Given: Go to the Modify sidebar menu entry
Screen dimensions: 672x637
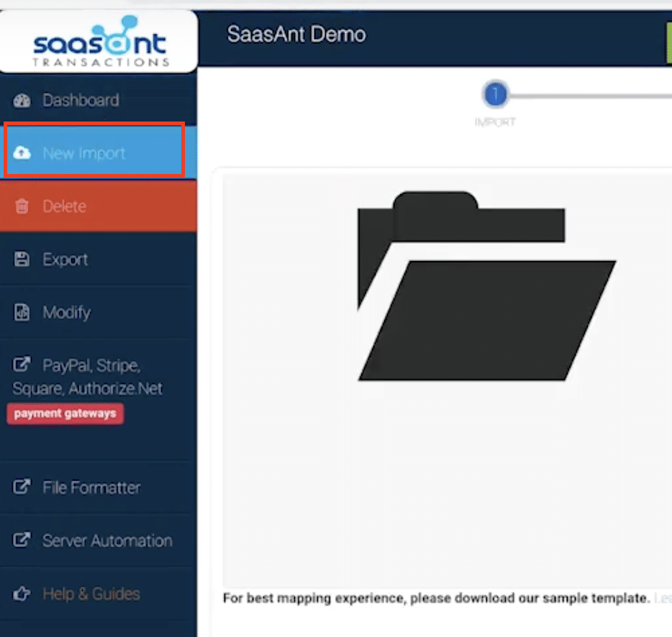Looking at the screenshot, I should (67, 313).
